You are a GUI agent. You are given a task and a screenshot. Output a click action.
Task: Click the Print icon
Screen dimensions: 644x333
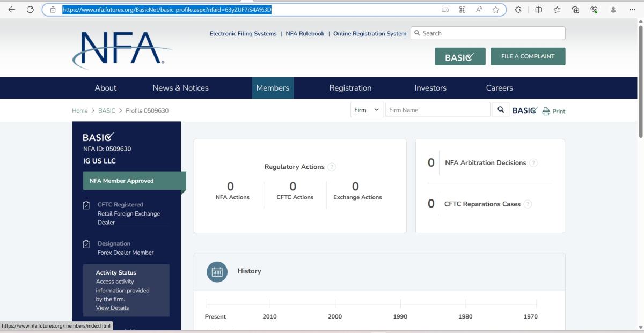546,112
